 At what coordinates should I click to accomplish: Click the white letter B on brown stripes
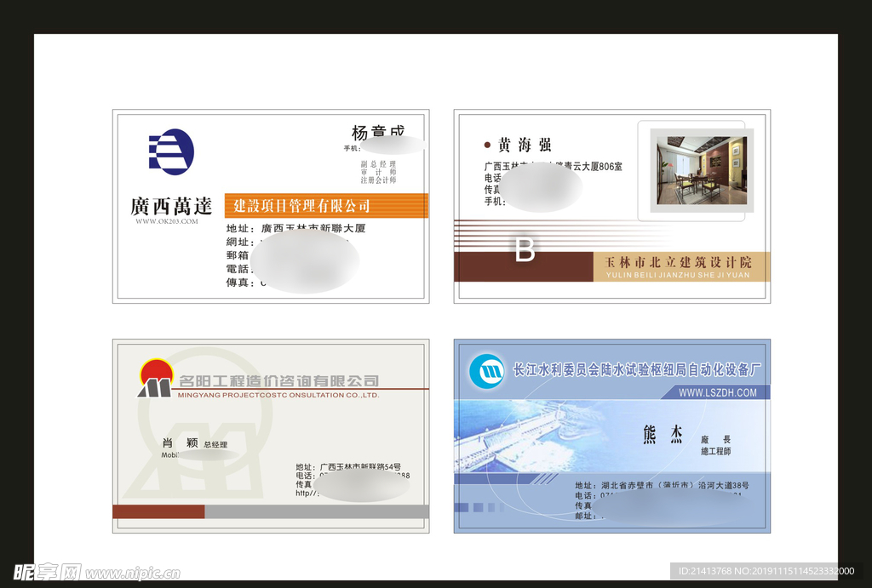point(525,250)
